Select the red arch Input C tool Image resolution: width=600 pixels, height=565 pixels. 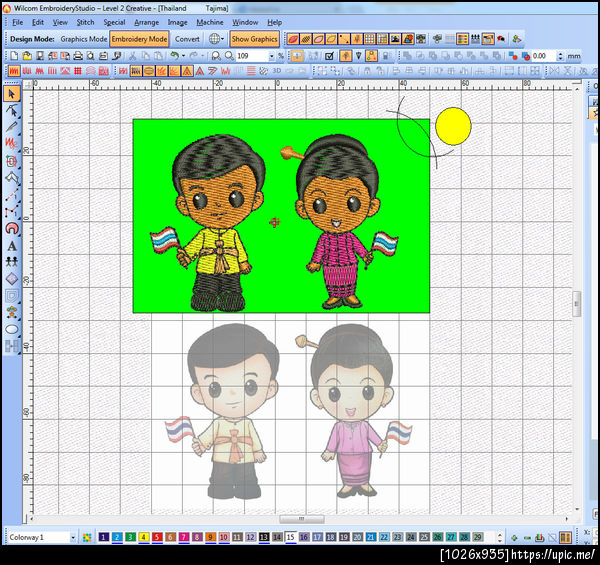tap(11, 229)
